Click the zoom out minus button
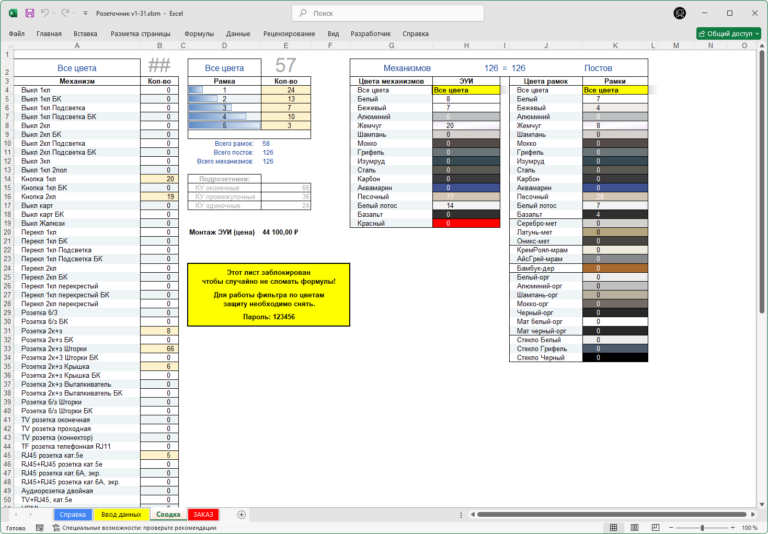The image size is (768, 534). [x=671, y=528]
